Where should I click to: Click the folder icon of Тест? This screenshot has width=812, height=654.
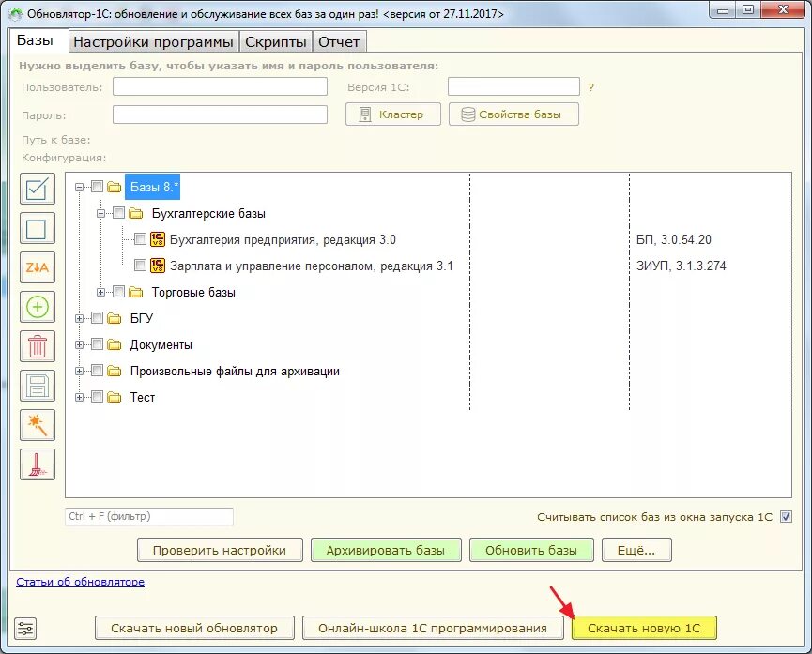(114, 398)
